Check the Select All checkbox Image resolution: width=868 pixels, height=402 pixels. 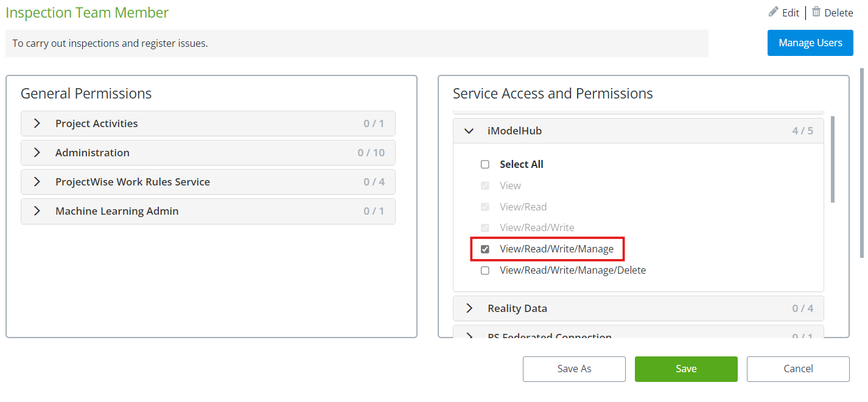click(x=485, y=164)
